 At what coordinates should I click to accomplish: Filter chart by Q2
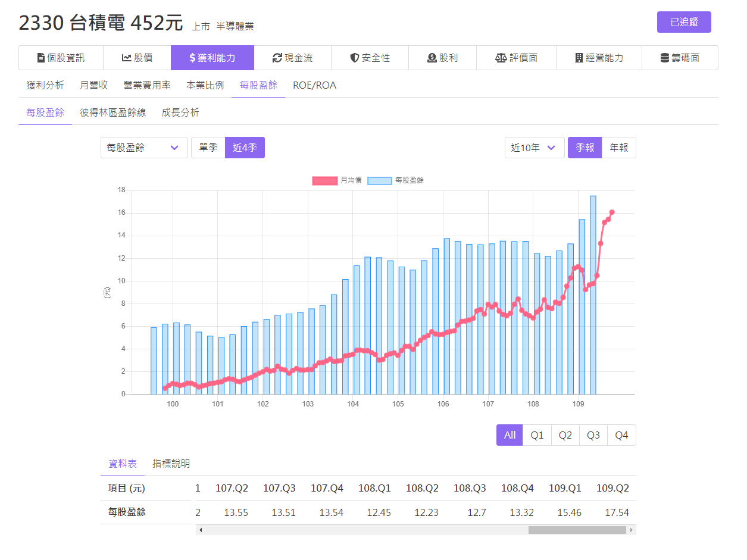click(x=565, y=435)
